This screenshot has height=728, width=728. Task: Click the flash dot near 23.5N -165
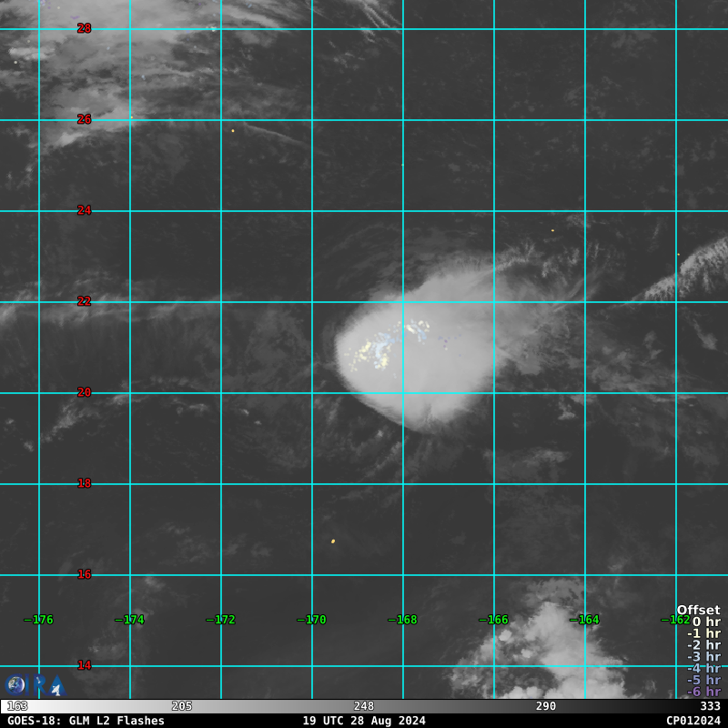(552, 230)
